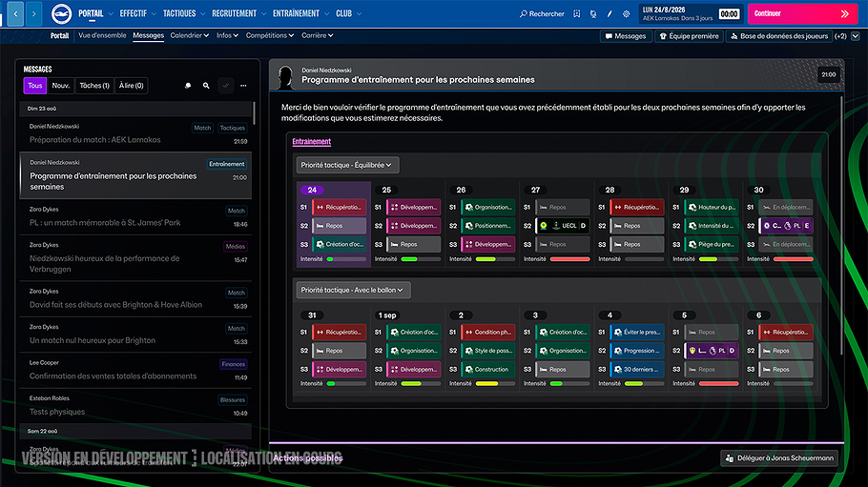Open the Calendrier dropdown
Viewport: 868px width, 487px height.
[x=189, y=35]
